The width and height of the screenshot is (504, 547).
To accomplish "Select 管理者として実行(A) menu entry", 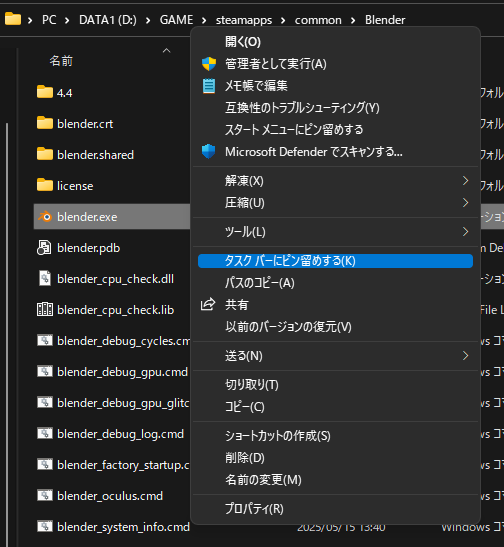I will (336, 64).
